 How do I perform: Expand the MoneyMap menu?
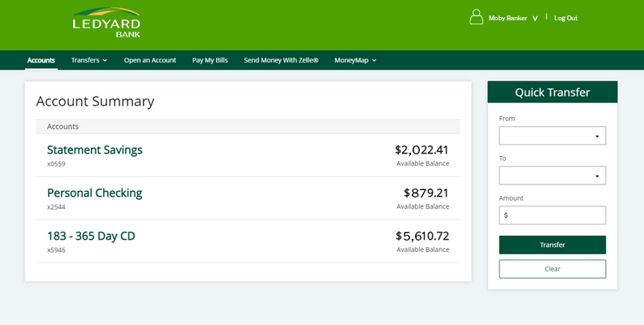355,60
